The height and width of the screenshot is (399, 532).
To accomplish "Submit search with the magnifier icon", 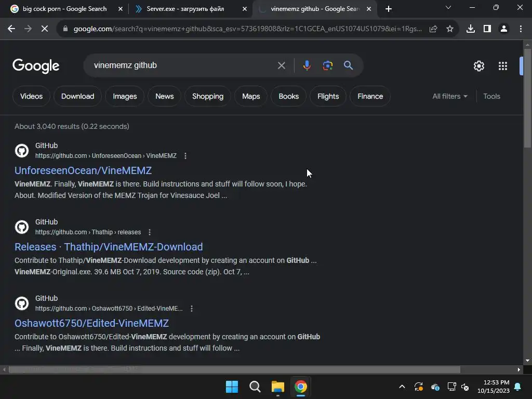I will (x=349, y=65).
